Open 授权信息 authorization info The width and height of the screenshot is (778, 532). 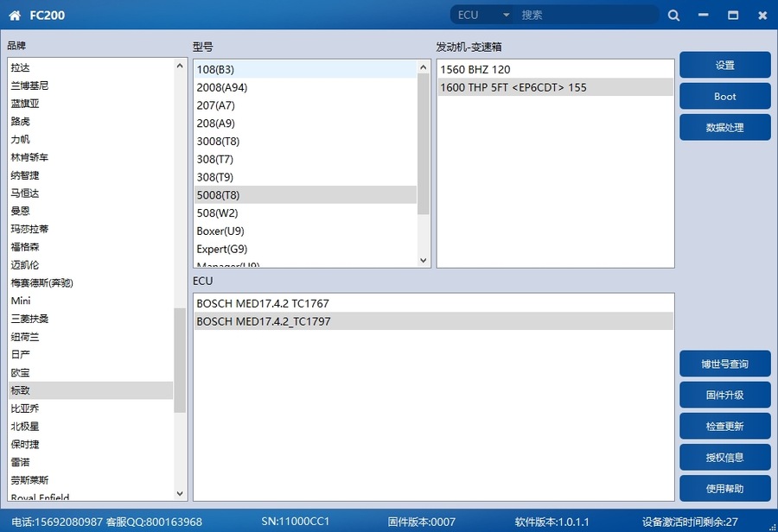coord(725,458)
